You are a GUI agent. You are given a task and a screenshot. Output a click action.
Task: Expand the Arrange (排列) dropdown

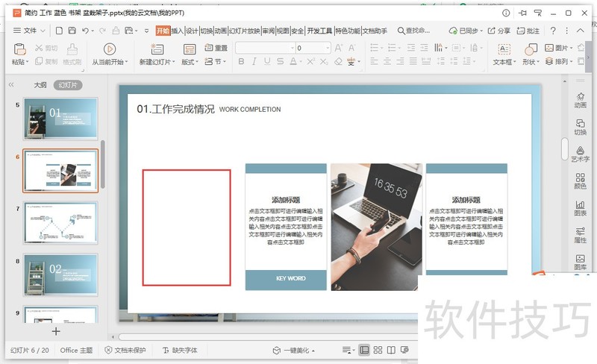coord(571,61)
